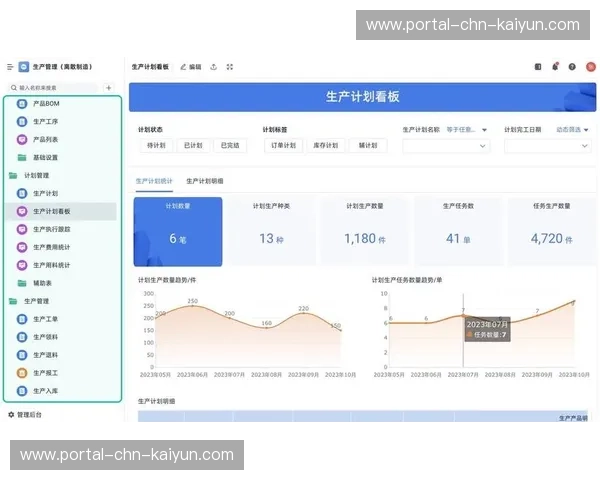The image size is (600, 480).
Task: Click the 计划生产数量 1,180件 card
Action: (x=365, y=232)
